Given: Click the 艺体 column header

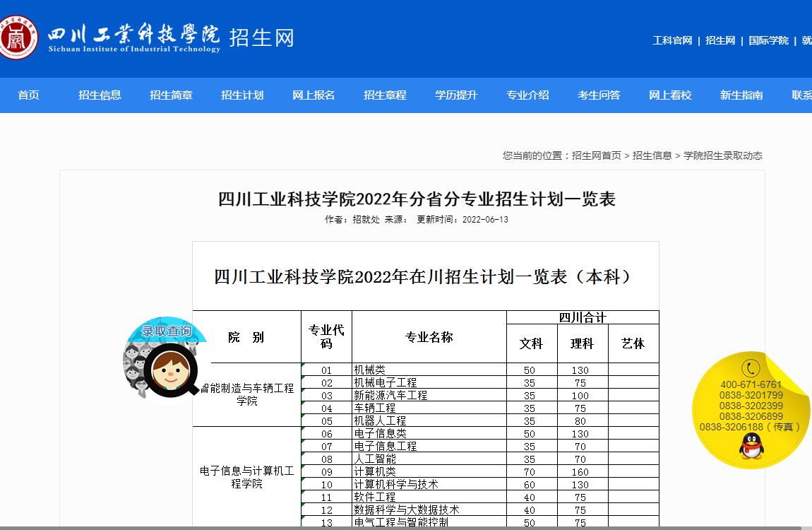Looking at the screenshot, I should pyautogui.click(x=633, y=343).
